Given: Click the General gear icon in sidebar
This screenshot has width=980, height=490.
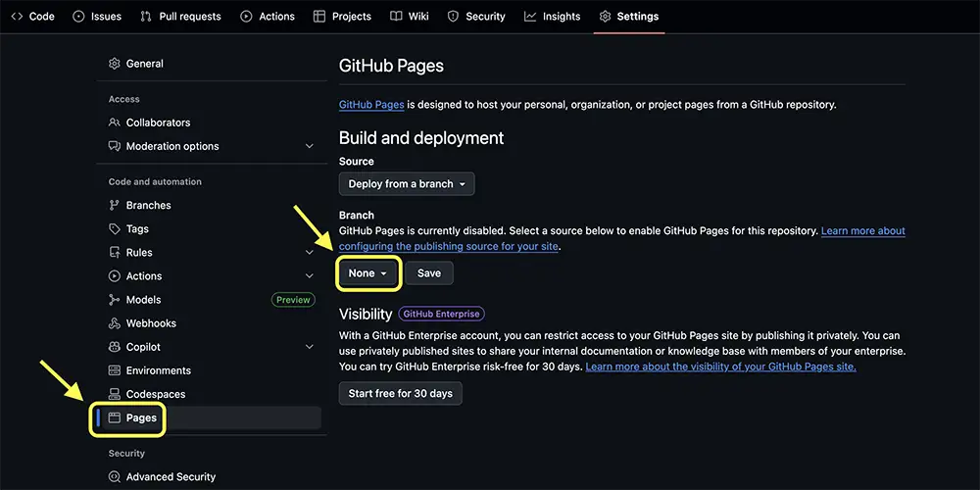Looking at the screenshot, I should click(x=115, y=64).
